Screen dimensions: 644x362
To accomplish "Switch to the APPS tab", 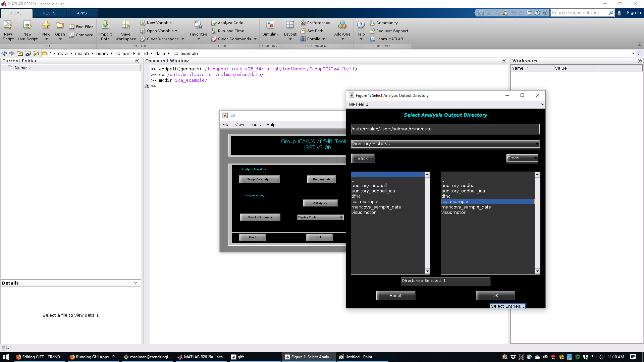I will pos(82,13).
